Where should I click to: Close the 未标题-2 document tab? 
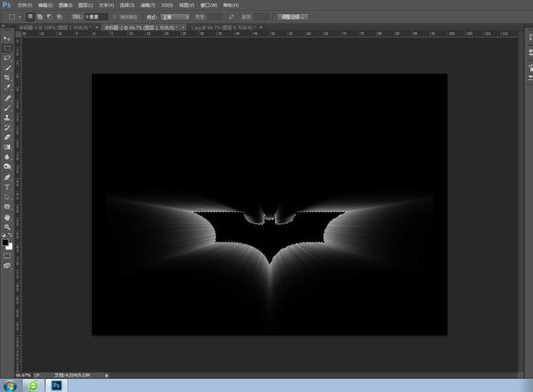[183, 28]
